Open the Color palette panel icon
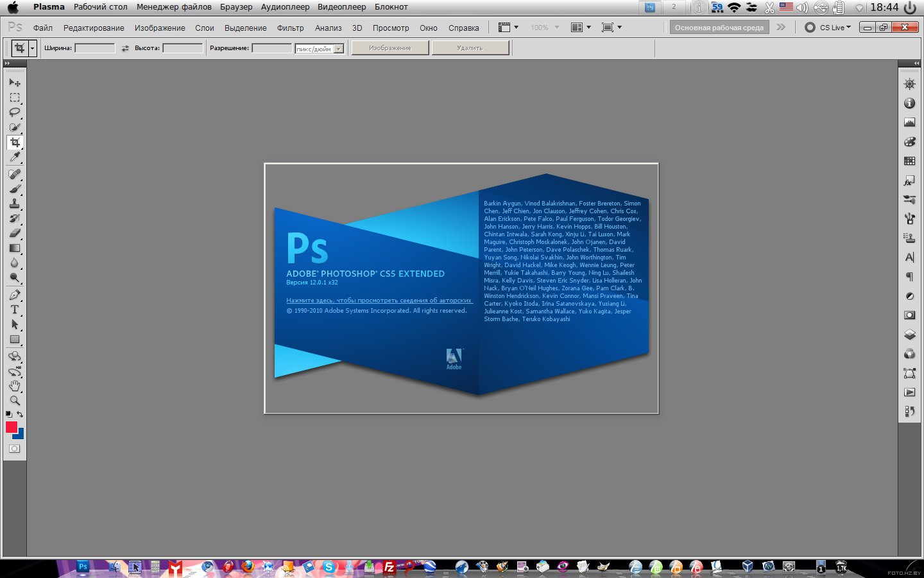The image size is (924, 578). (909, 142)
